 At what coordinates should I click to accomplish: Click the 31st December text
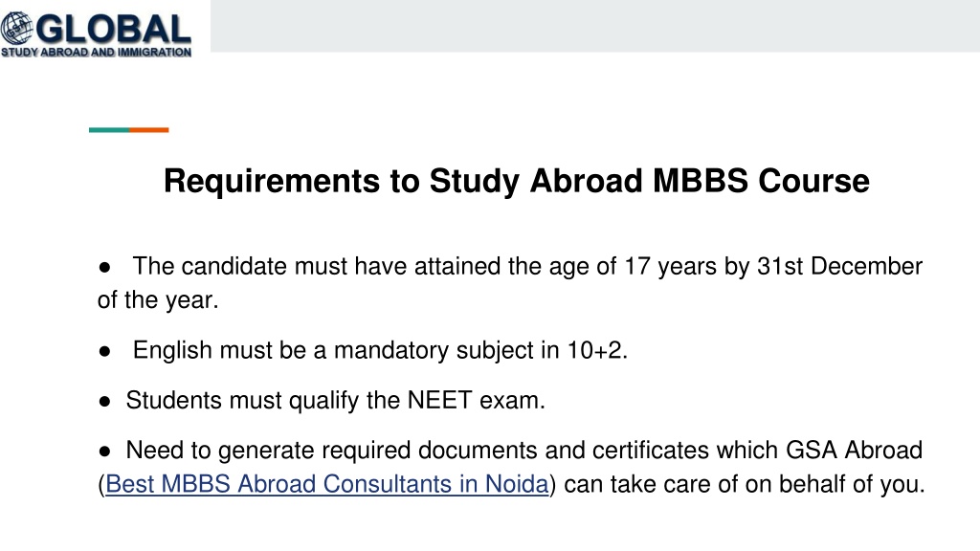point(839,267)
